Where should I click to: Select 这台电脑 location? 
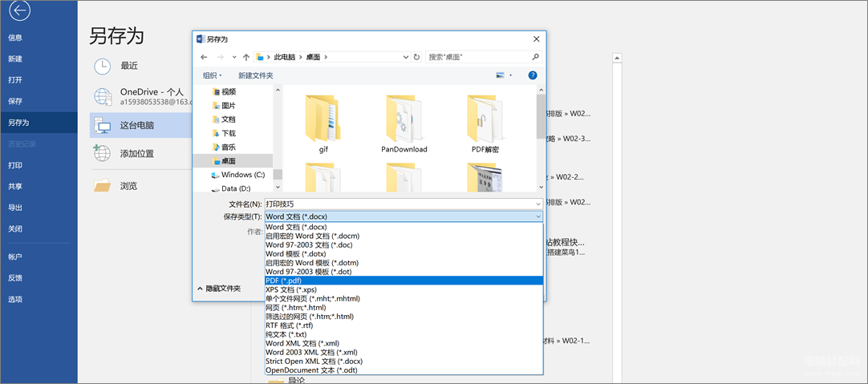[x=140, y=126]
